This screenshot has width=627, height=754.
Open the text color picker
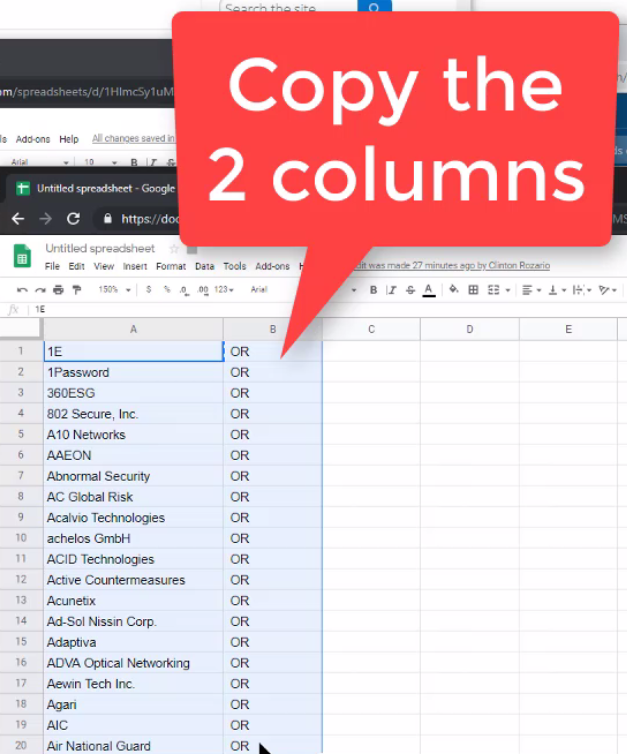(429, 290)
